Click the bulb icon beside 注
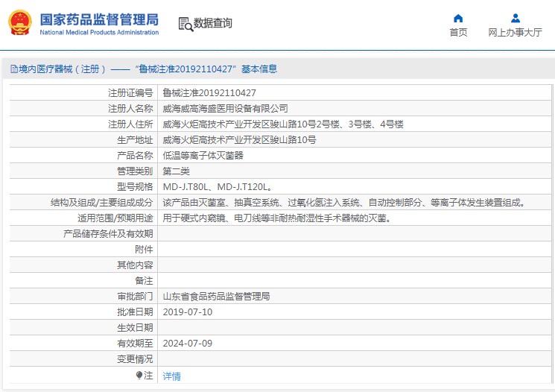The width and height of the screenshot is (555, 392). [x=139, y=375]
